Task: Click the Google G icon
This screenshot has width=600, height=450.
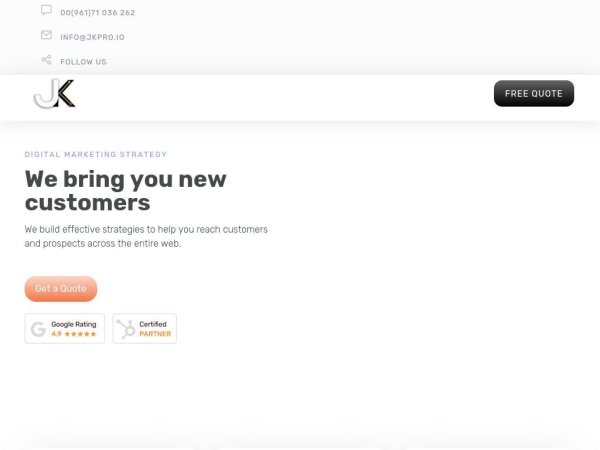Action: pyautogui.click(x=38, y=329)
